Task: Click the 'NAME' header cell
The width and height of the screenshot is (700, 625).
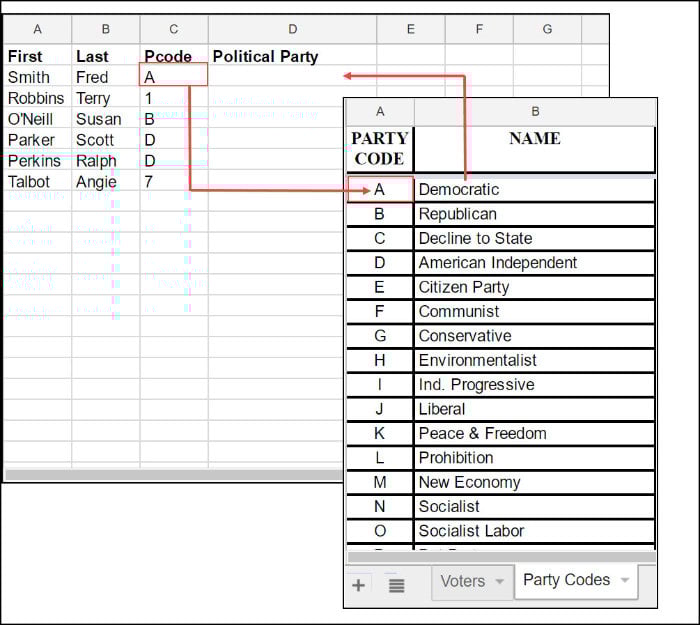Action: pos(535,149)
